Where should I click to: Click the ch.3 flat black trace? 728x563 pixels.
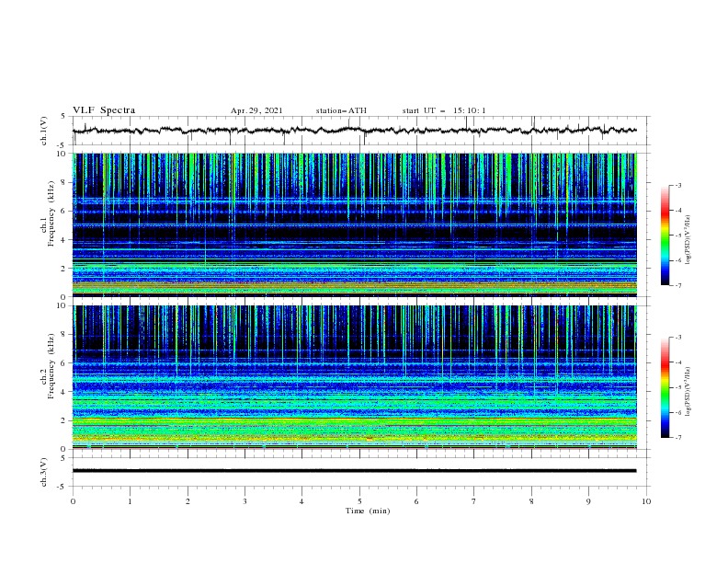(x=355, y=471)
